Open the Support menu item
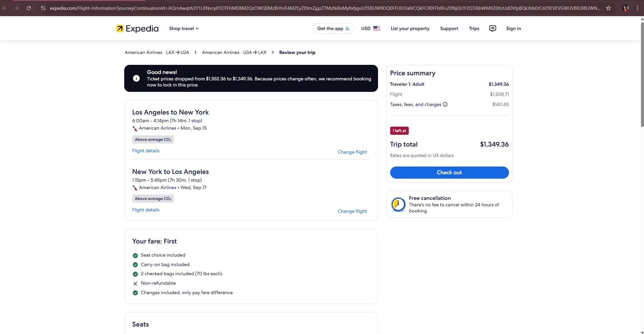Screen dimensions: 644x334 coord(449,29)
